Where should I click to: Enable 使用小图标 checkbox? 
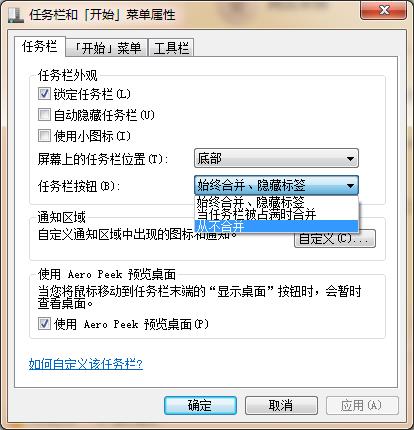point(44,136)
